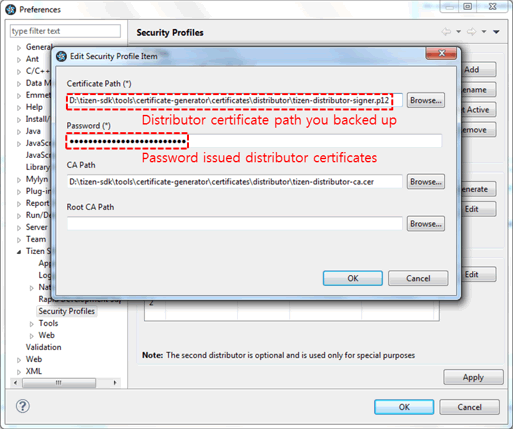This screenshot has height=429, width=513.
Task: Select Validation in preferences tree
Action: click(x=44, y=347)
